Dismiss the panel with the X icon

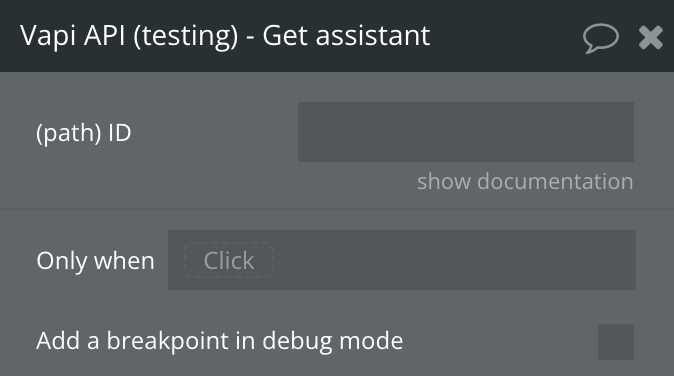click(651, 37)
